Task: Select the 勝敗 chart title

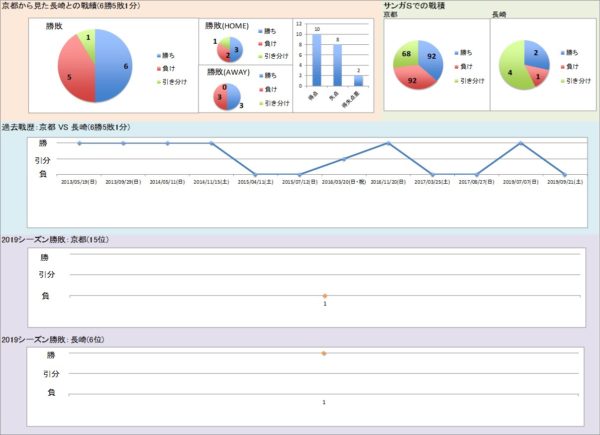Action: (54, 26)
